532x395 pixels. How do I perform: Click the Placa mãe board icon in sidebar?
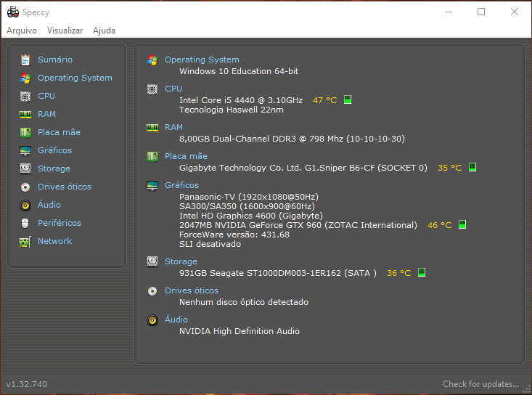click(25, 132)
